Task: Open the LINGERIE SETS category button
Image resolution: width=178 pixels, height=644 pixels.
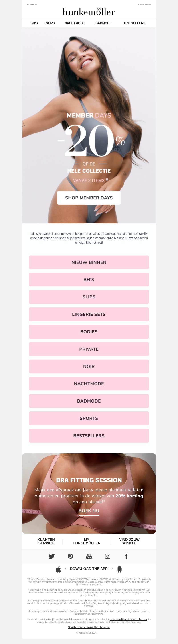Action: click(89, 314)
